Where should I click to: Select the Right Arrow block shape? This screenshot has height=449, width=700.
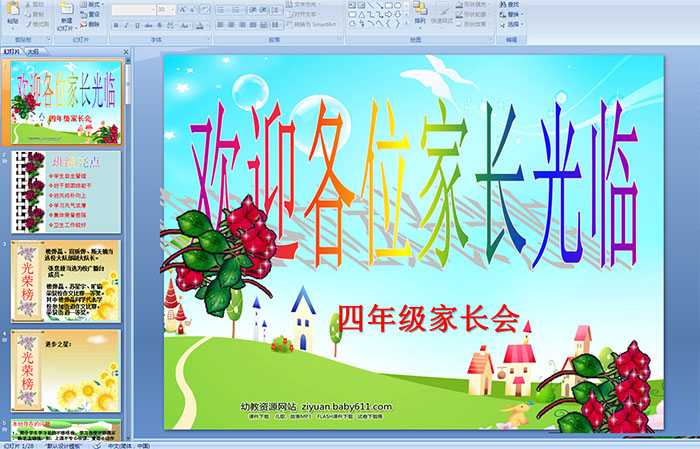(x=388, y=15)
